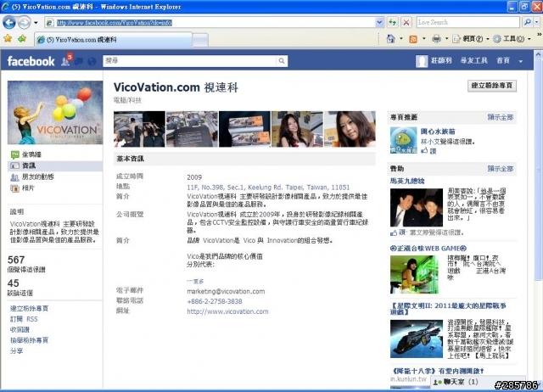Click the Live Search magnifier icon

[x=528, y=23]
